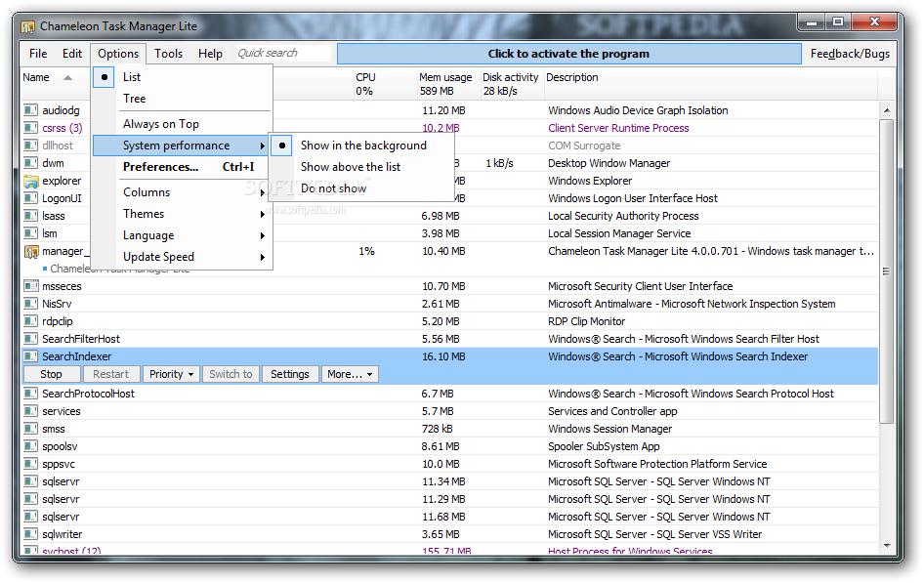The image size is (924, 583).
Task: Click the services process icon
Action: point(30,412)
